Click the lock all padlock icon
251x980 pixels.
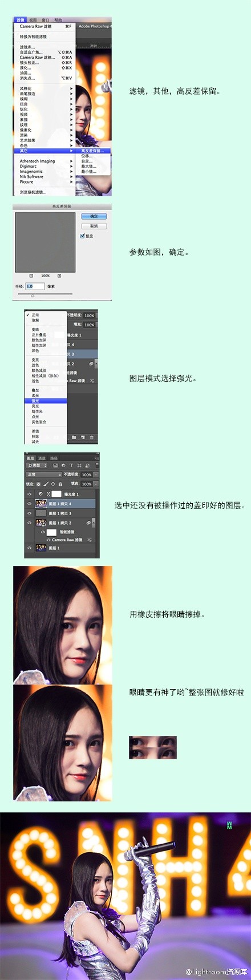click(60, 484)
